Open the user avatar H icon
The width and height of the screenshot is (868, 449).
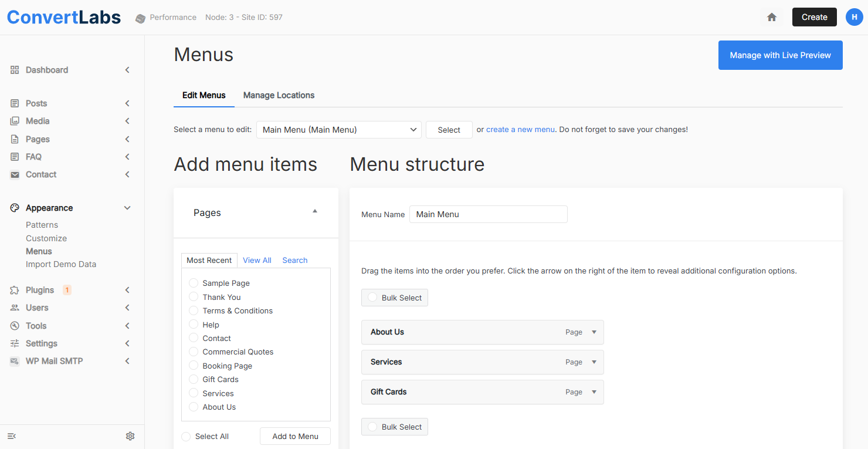pyautogui.click(x=854, y=17)
